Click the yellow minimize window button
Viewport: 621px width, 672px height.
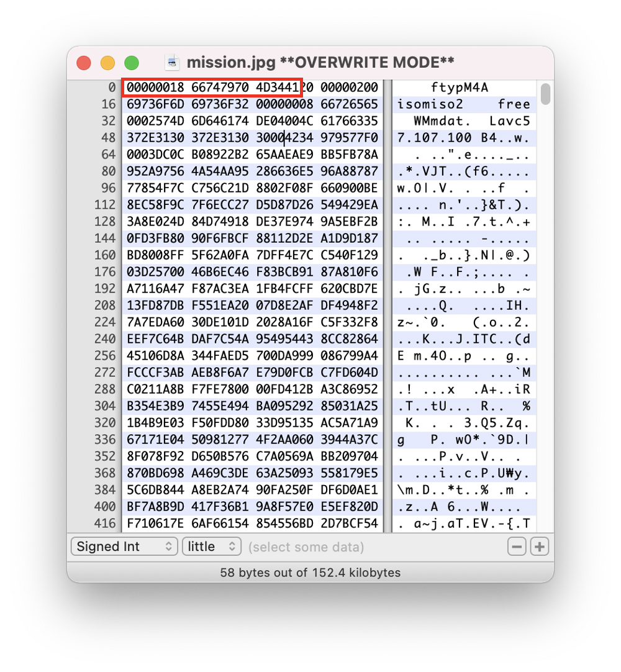coord(107,63)
